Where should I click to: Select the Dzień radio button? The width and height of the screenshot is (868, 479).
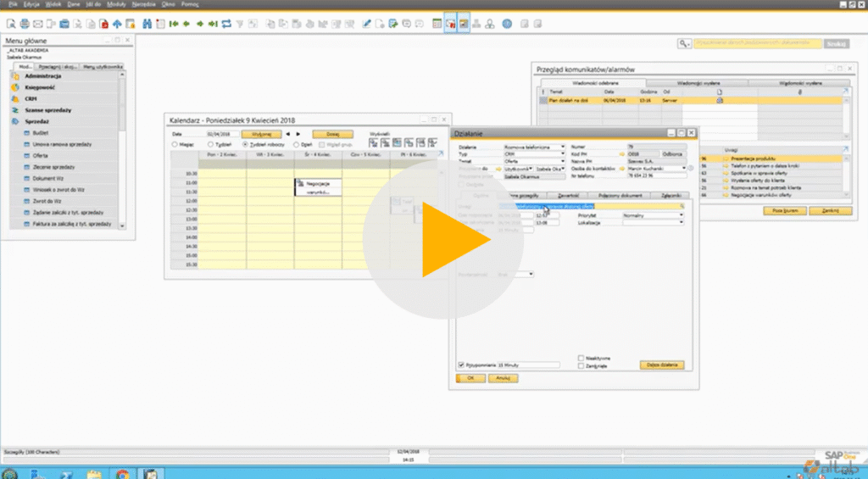click(x=296, y=144)
